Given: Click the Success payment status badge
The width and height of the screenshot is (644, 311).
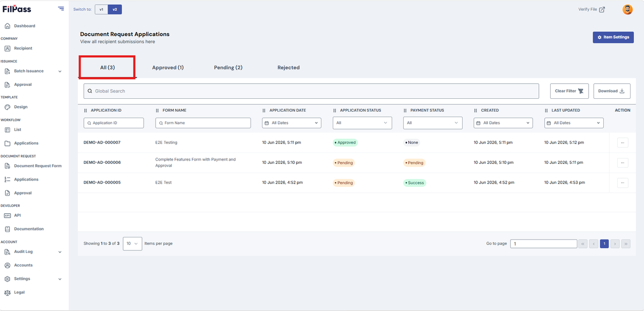Looking at the screenshot, I should (x=414, y=183).
